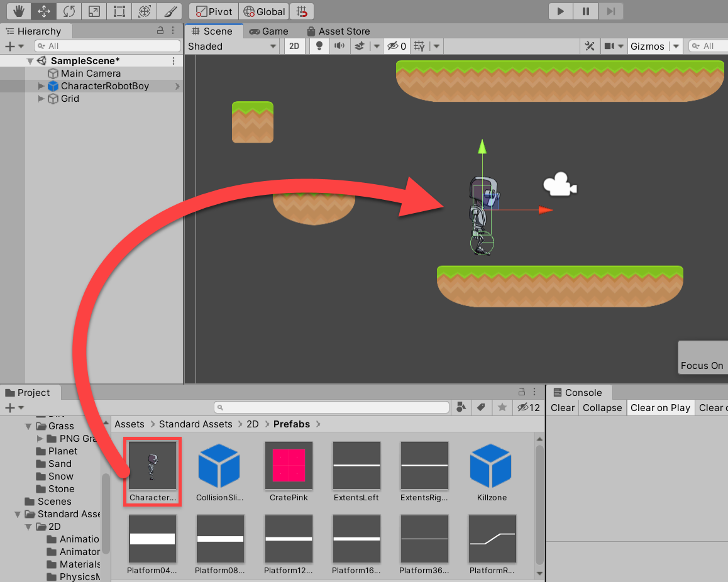Select the Rect tool
728x582 pixels.
coord(119,11)
